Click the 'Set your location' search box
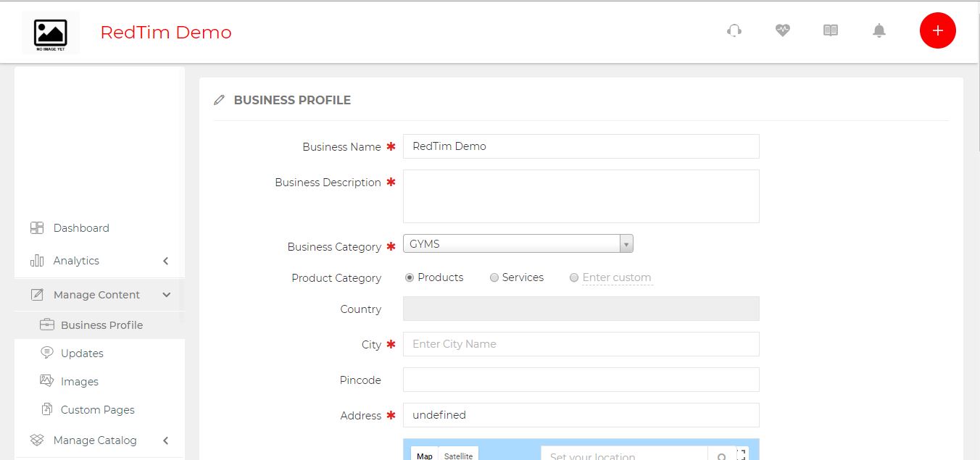This screenshot has width=980, height=460. click(624, 454)
